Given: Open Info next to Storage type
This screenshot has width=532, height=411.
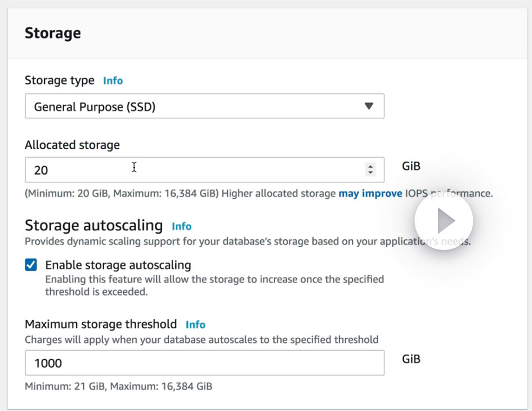Looking at the screenshot, I should (x=113, y=81).
